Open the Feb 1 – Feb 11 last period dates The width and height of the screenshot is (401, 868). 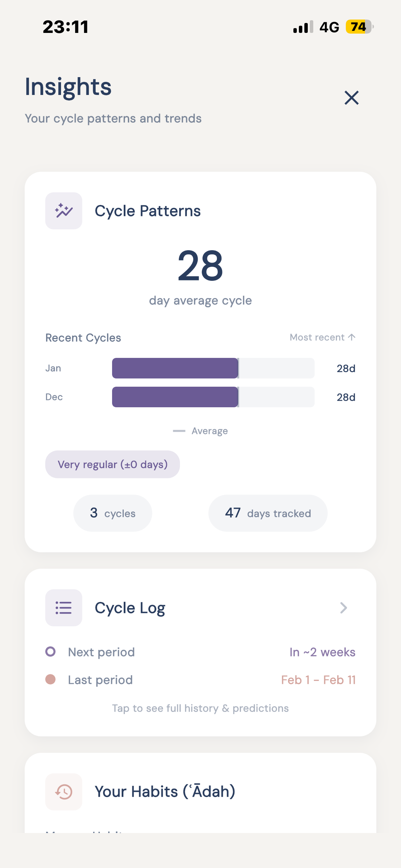(x=318, y=680)
